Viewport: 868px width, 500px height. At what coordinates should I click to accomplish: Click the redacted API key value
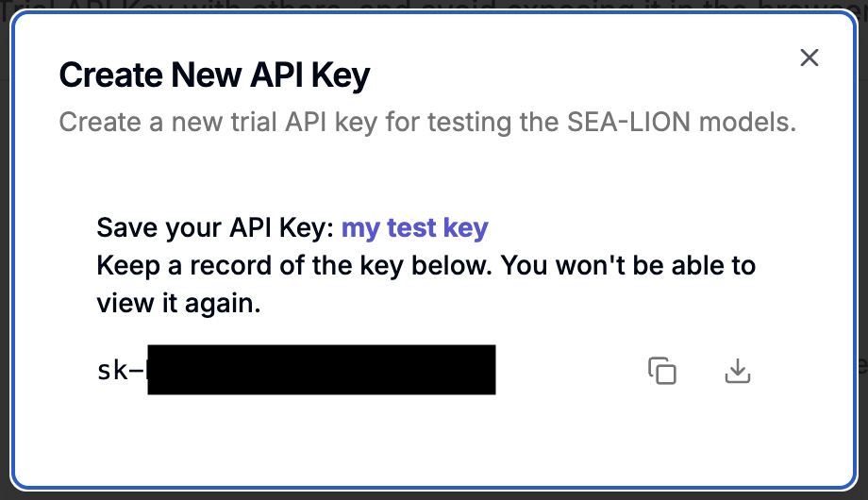point(321,370)
